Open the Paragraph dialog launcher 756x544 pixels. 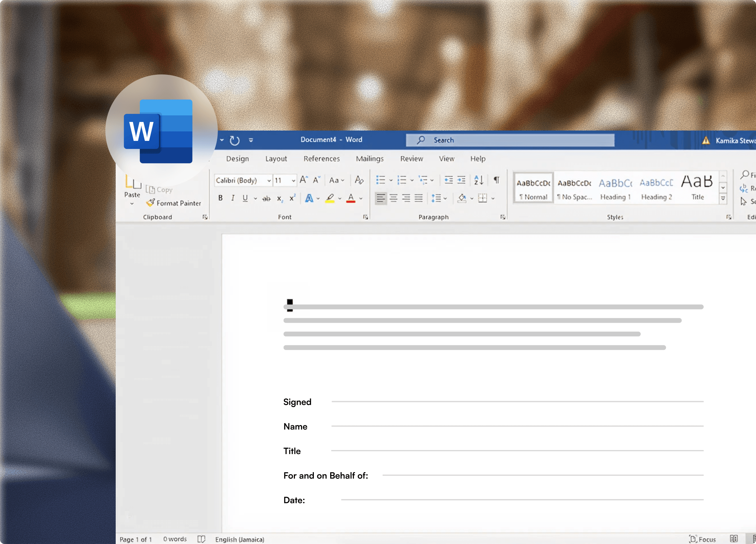[x=503, y=217]
